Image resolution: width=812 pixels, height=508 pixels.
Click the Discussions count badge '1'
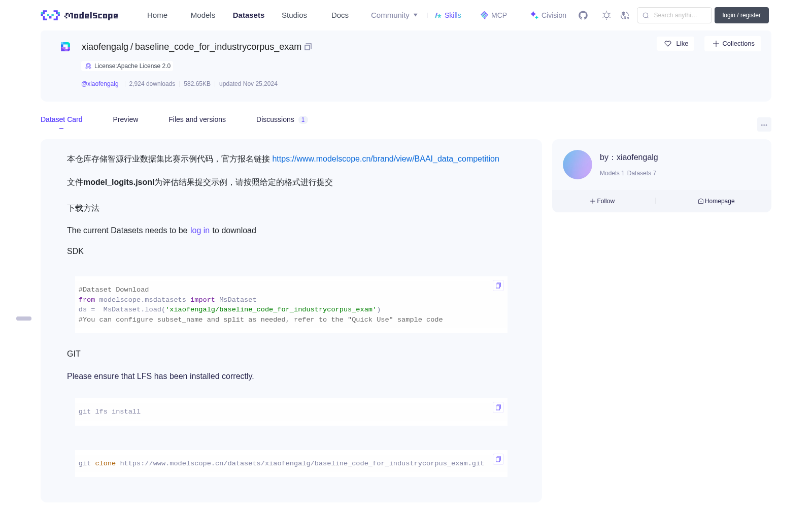303,120
